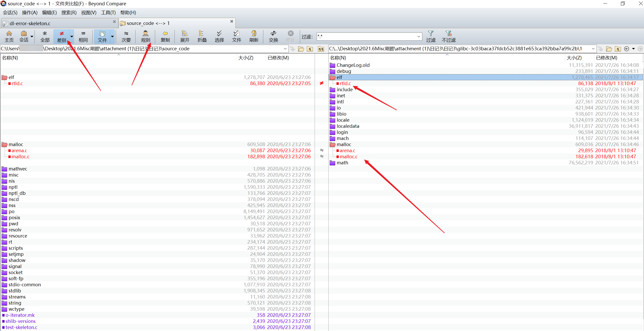Expand all folders with 展开
Image resolution: width=644 pixels, height=331 pixels.
pos(185,36)
